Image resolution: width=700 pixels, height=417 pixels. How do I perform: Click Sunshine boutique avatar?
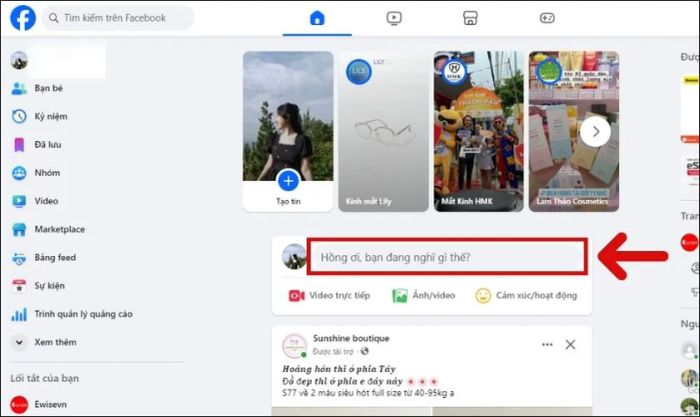(294, 346)
